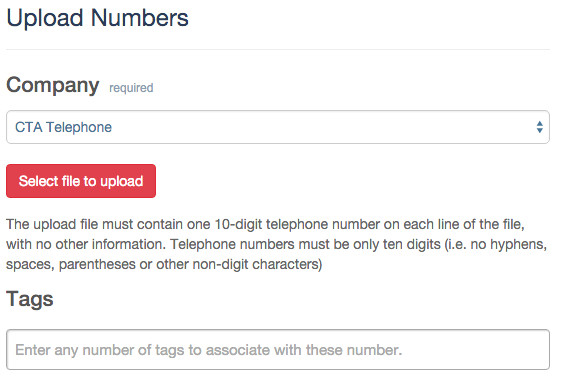The width and height of the screenshot is (564, 386).
Task: Focus the Tags input field
Action: [x=278, y=349]
